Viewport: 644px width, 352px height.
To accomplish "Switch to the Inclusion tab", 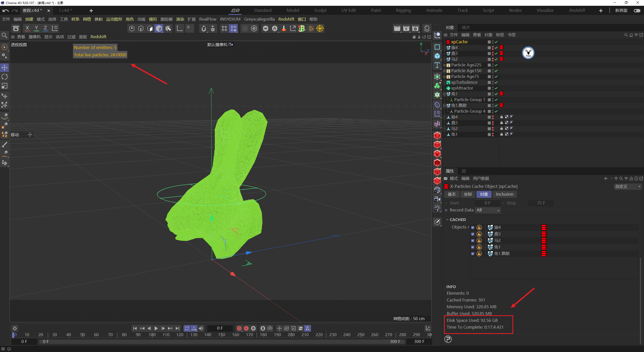I will 504,194.
